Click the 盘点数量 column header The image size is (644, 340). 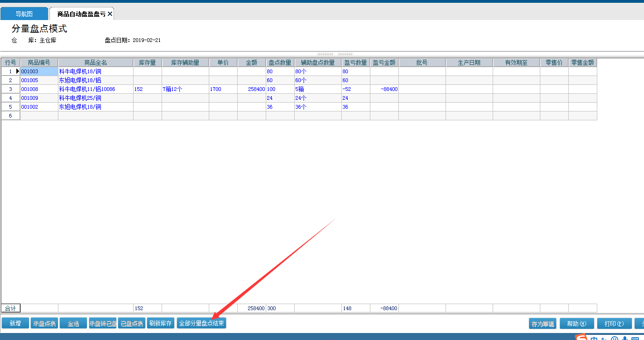280,62
